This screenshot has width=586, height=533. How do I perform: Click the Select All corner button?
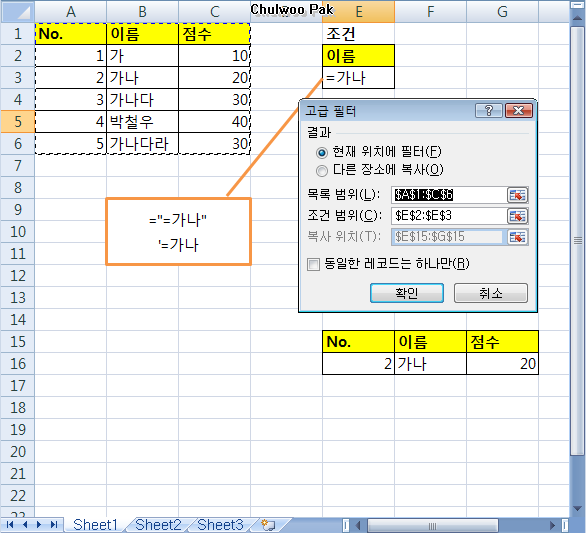coord(18,12)
